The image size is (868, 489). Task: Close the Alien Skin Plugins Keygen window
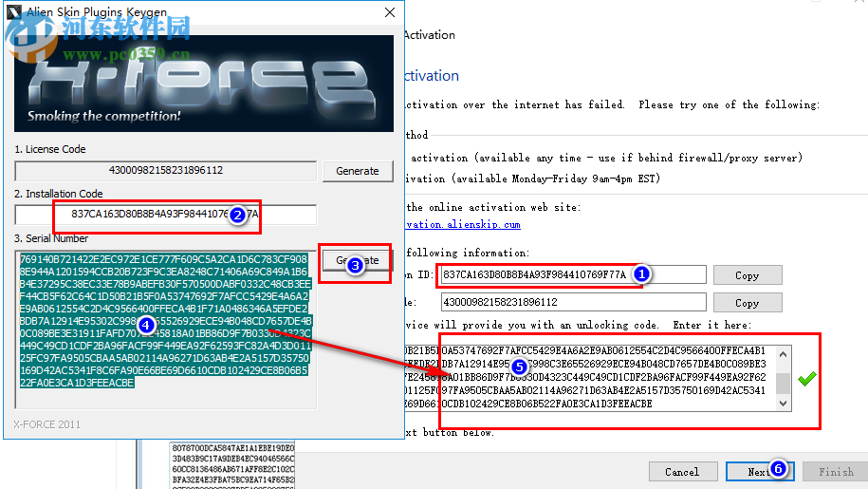[390, 12]
